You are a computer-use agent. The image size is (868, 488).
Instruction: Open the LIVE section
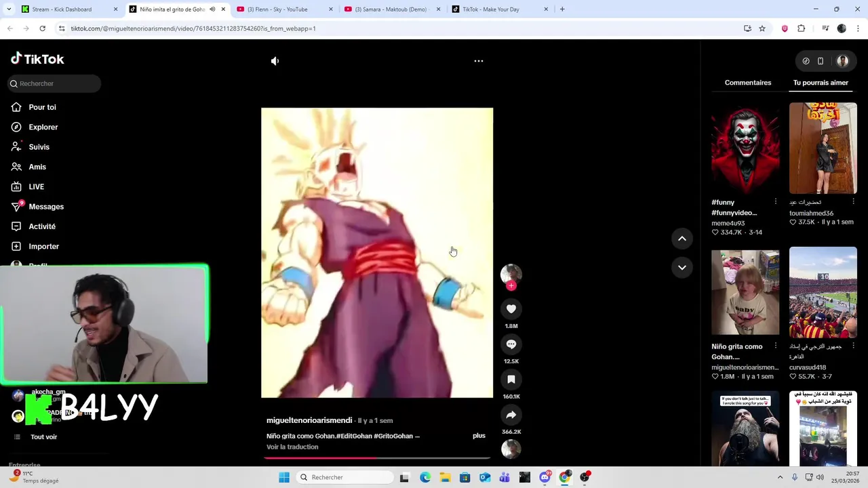[36, 186]
